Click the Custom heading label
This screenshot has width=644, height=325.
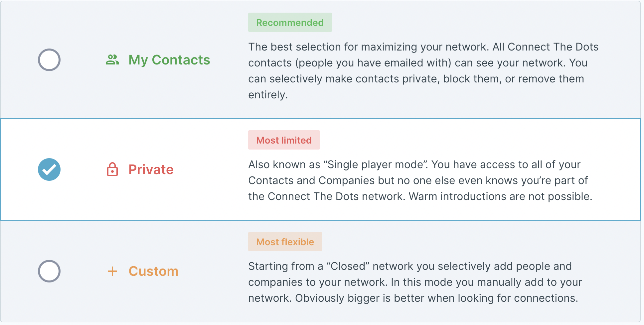click(153, 271)
